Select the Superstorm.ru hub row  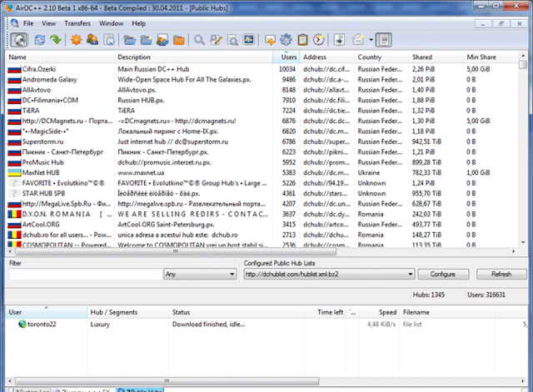(262, 141)
